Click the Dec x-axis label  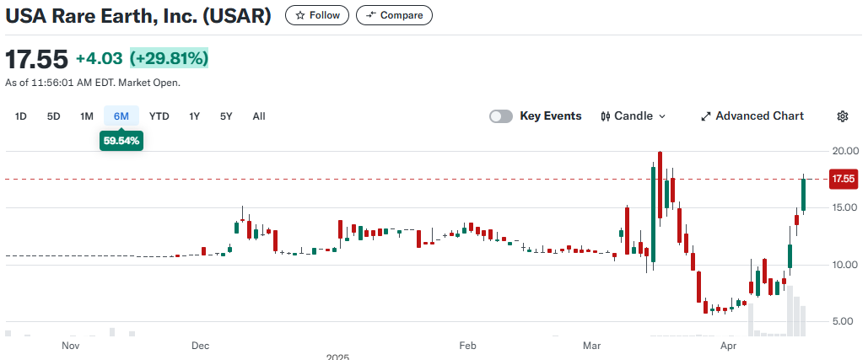click(200, 347)
